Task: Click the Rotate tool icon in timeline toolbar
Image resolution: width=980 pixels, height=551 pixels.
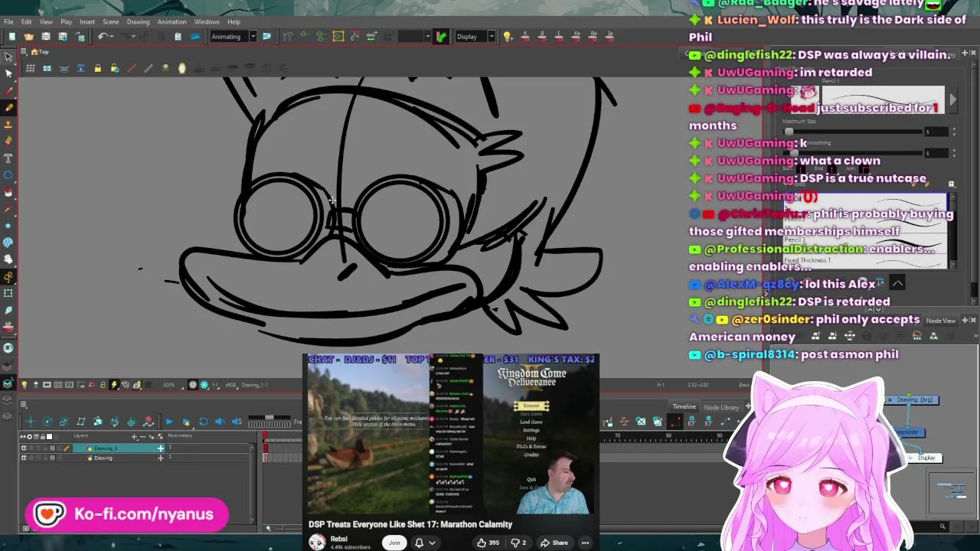Action: click(47, 422)
